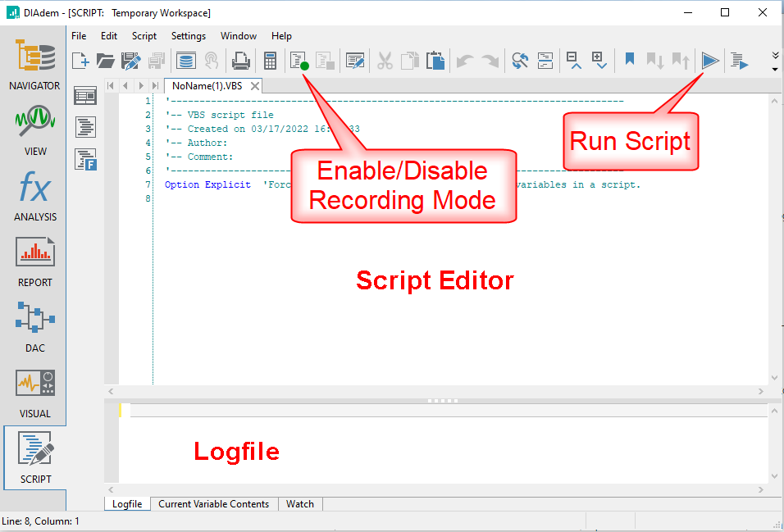Open the VISUAL panel

point(35,391)
